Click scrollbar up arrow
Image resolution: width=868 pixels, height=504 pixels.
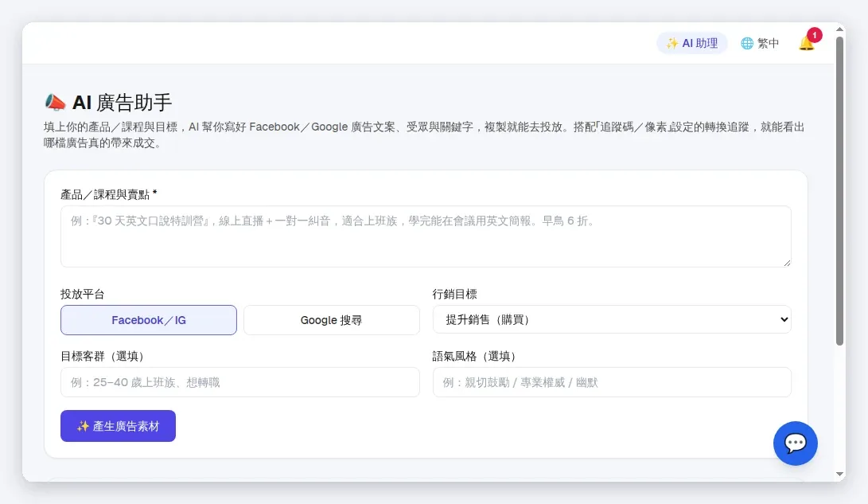pyautogui.click(x=840, y=29)
